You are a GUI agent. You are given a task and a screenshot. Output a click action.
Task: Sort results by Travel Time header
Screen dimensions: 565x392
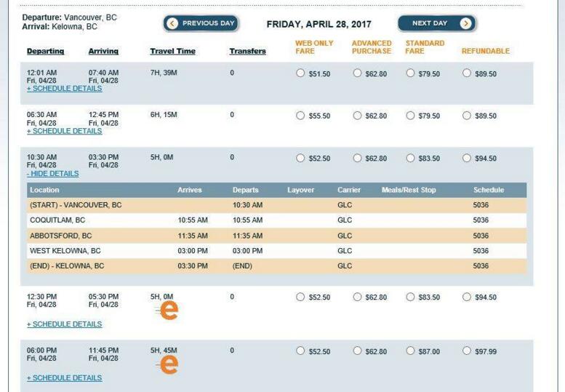172,51
